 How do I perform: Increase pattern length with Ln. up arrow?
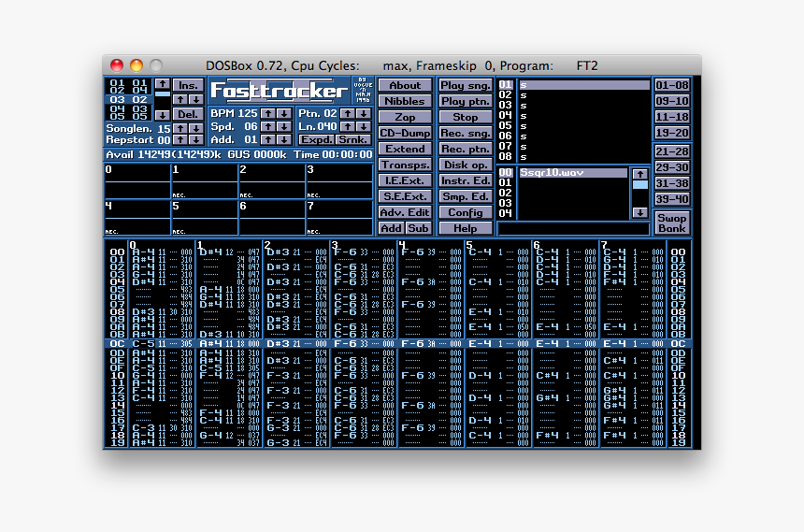pos(348,126)
